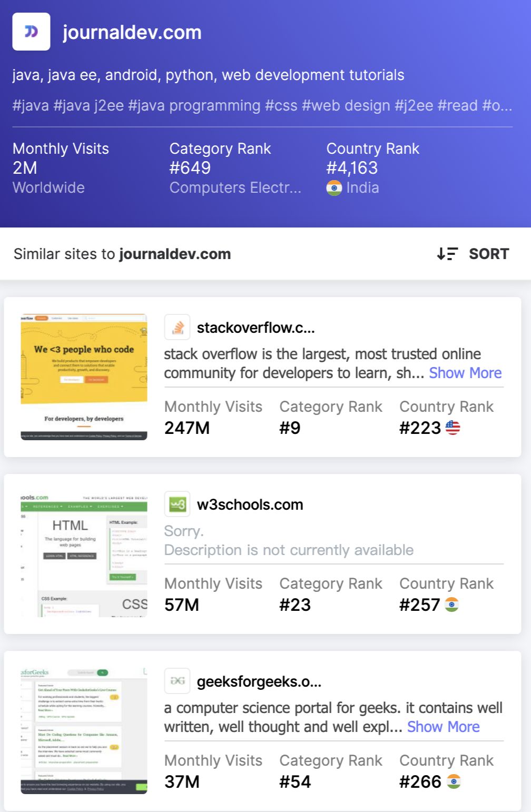Click the journaldev.com title heading
This screenshot has height=812, width=531.
pyautogui.click(x=132, y=32)
